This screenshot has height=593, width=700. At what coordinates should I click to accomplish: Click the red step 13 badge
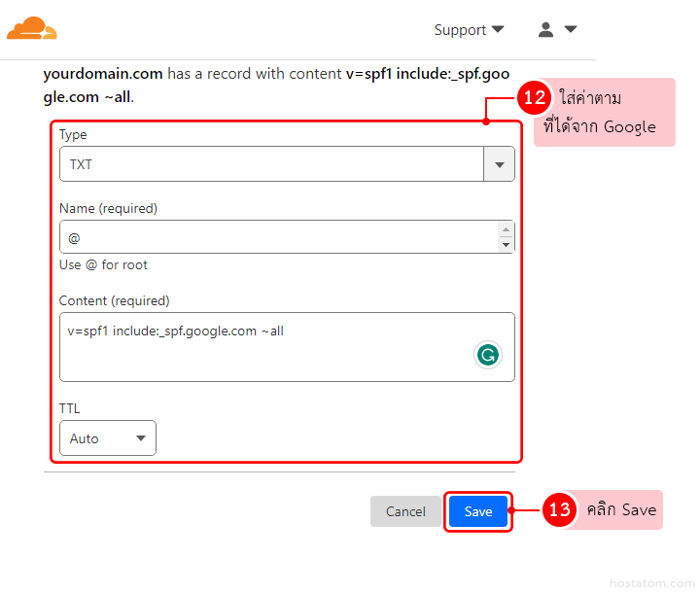click(559, 510)
